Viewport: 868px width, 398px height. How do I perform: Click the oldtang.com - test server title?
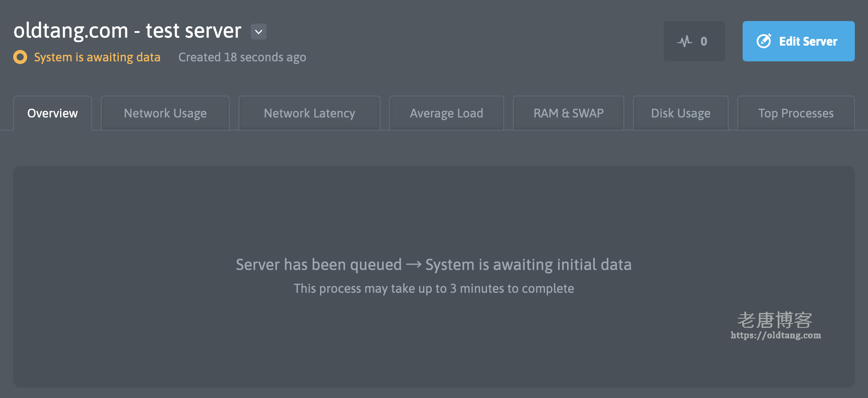tap(128, 31)
